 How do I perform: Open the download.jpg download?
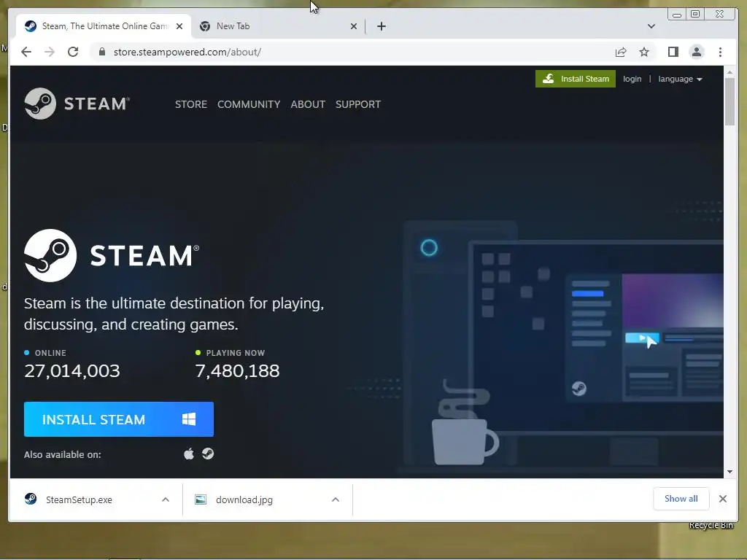(244, 499)
